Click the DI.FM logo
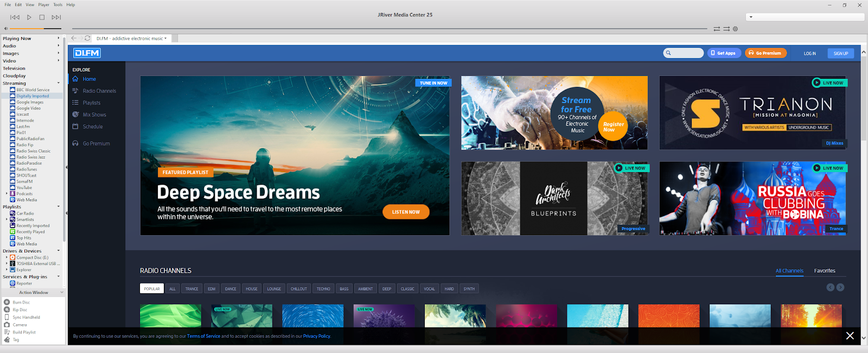Screen dimensions: 868x353 87,53
